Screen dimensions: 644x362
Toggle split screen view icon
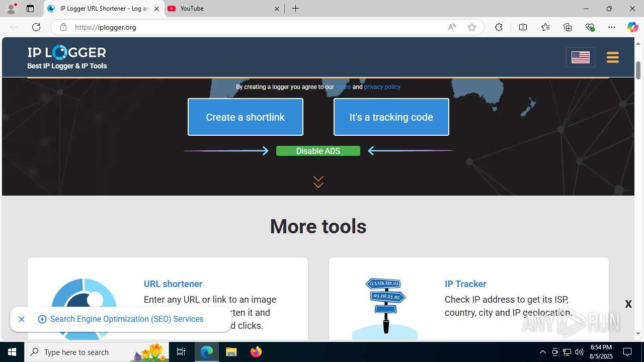(523, 27)
